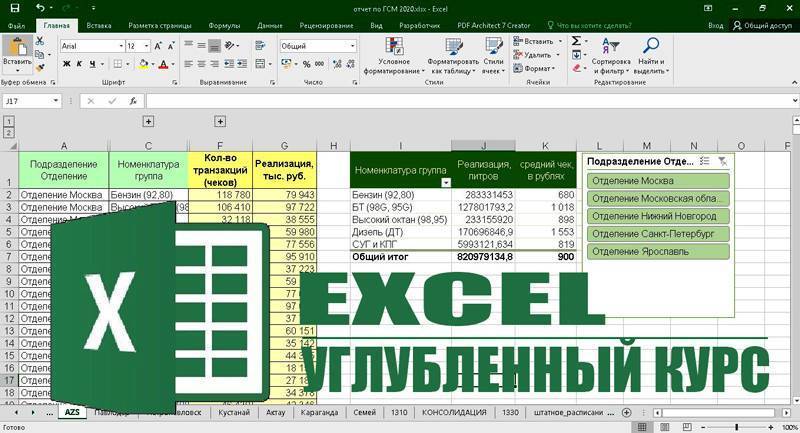Click the Name Box showing J17
The width and height of the screenshot is (800, 433).
[x=30, y=101]
